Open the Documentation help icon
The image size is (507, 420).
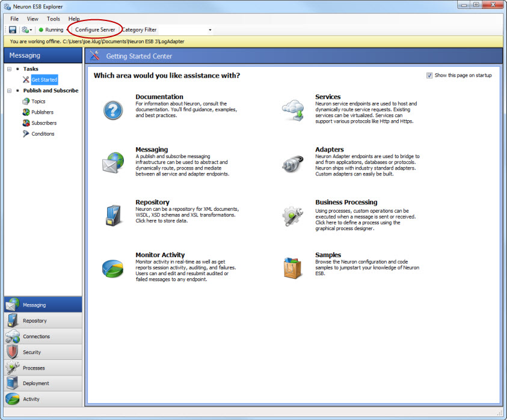coord(113,110)
